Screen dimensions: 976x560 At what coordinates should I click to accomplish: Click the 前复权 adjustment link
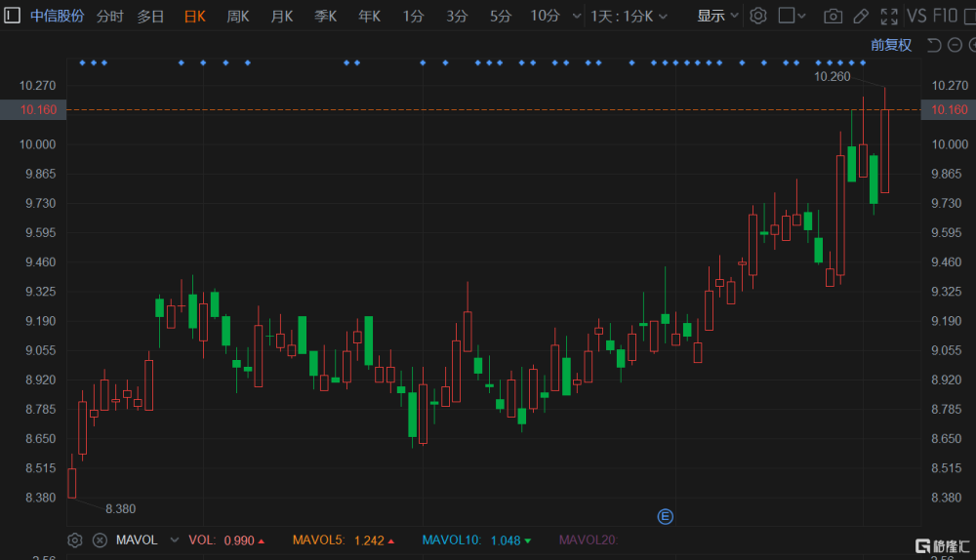(890, 45)
